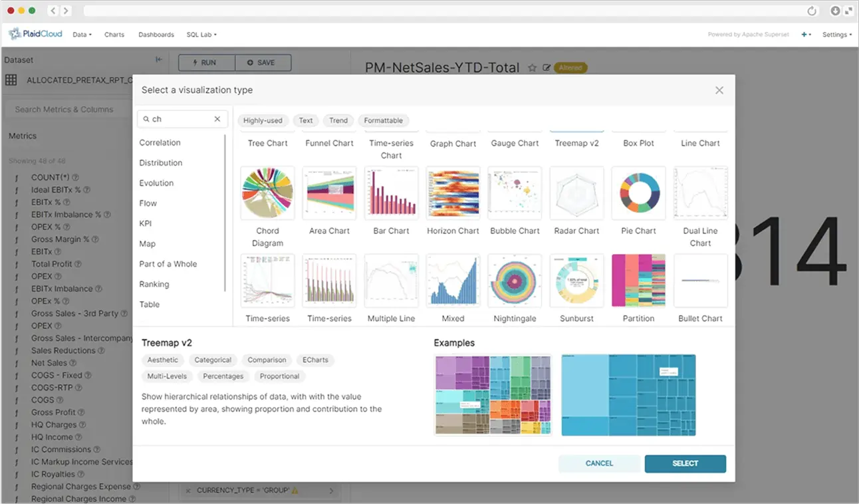The width and height of the screenshot is (859, 504).
Task: Select the Horizon Chart thumbnail
Action: (x=453, y=193)
